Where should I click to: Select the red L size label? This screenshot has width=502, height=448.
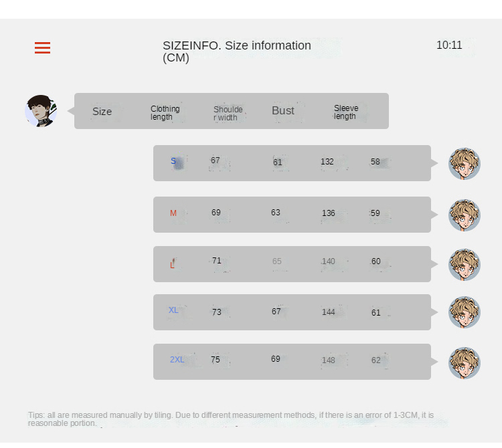pos(173,264)
